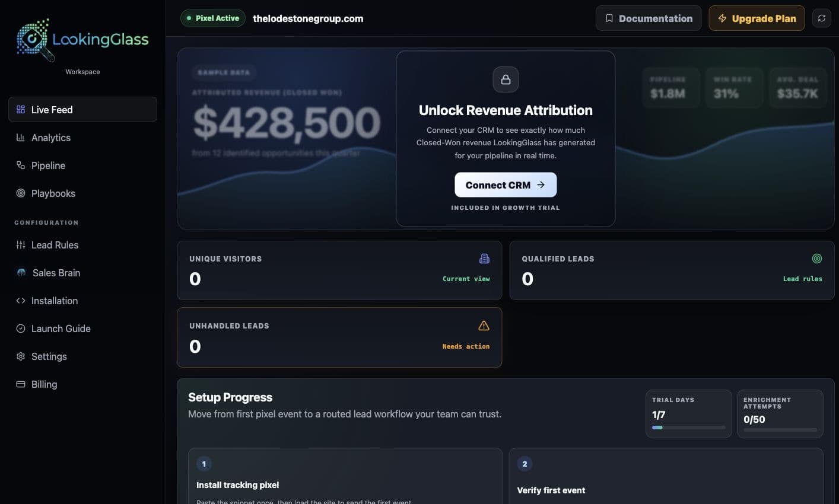Click the 0/50 enrichment attempts value

coord(754,419)
